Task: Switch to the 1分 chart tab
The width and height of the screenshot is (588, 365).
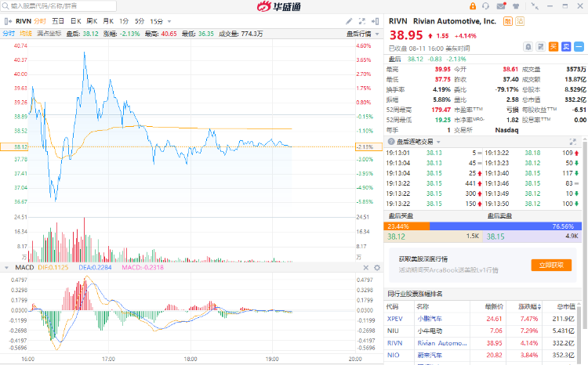Action: 124,21
